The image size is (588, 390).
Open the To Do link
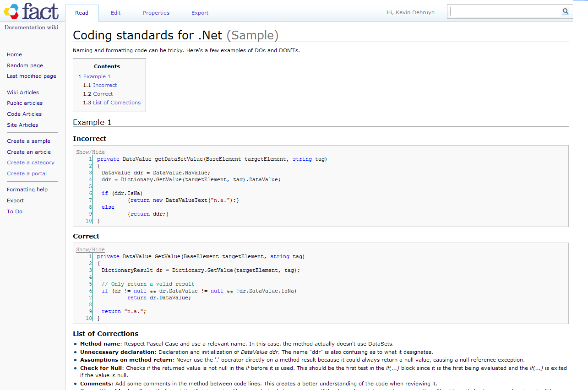click(x=15, y=211)
